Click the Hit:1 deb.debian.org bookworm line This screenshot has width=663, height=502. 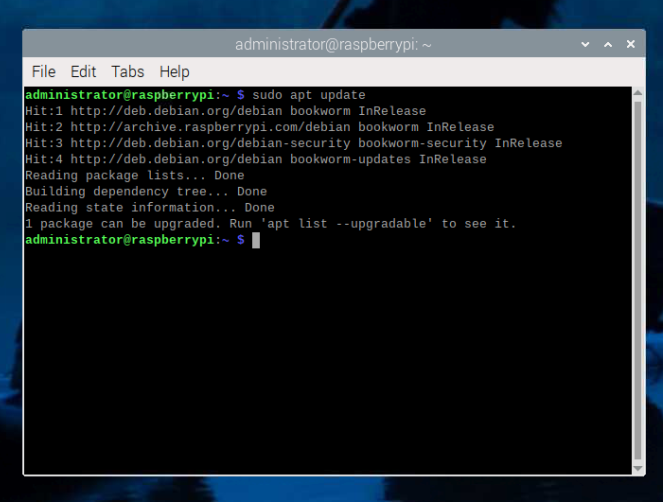pyautogui.click(x=225, y=111)
